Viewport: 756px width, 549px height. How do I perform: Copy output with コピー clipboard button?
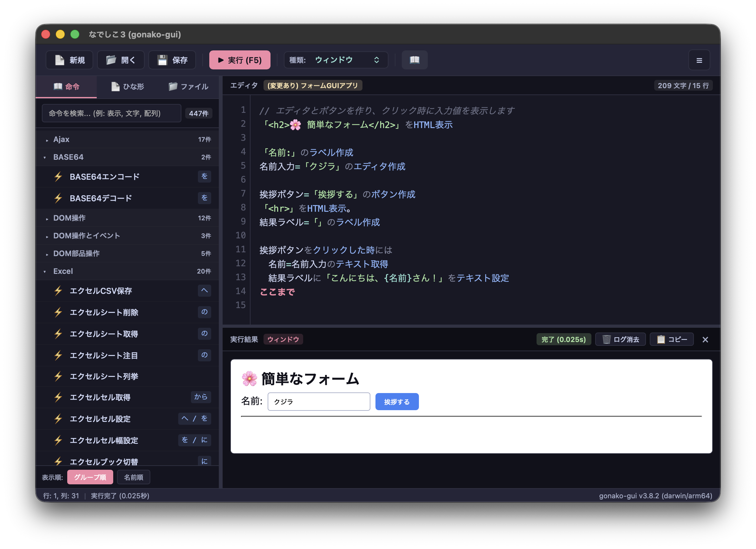click(x=672, y=339)
